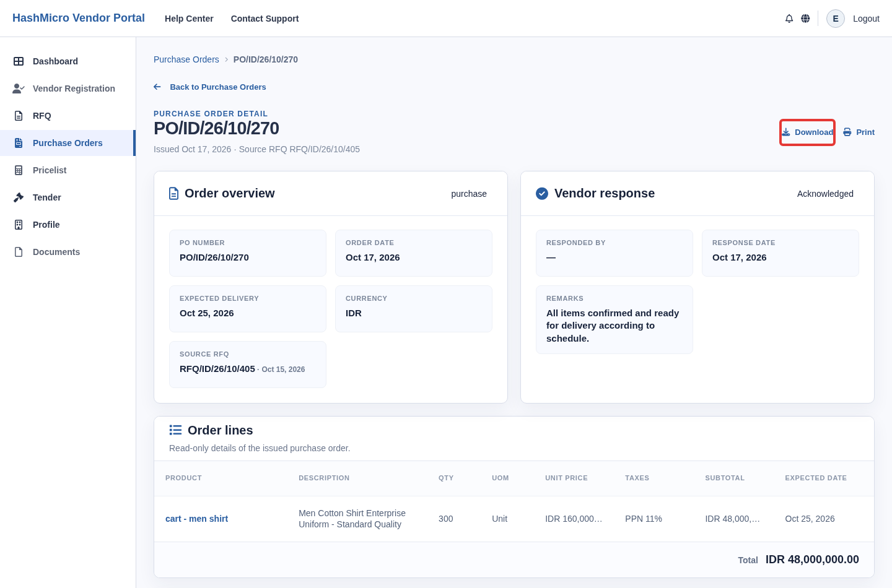Click the Print button label
This screenshot has height=588, width=892.
tap(865, 132)
